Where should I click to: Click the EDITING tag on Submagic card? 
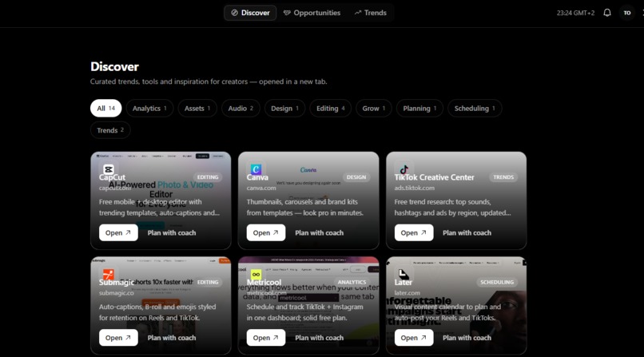pos(208,282)
